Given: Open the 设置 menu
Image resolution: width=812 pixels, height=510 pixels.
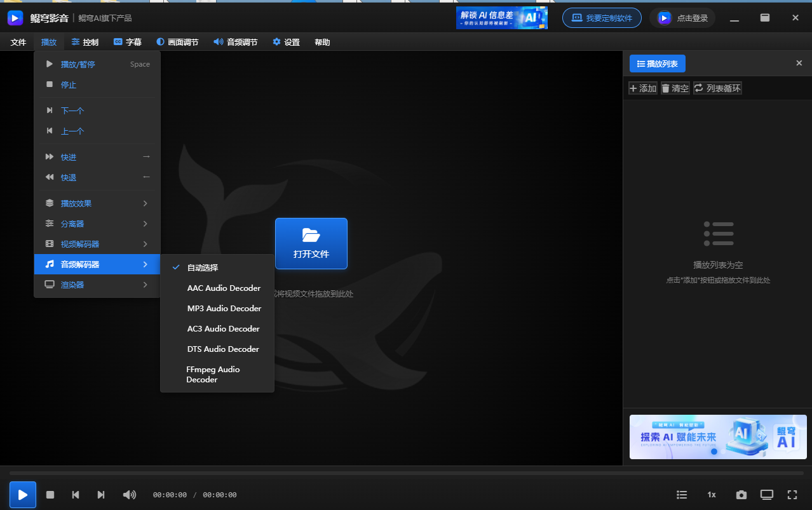Looking at the screenshot, I should tap(286, 42).
